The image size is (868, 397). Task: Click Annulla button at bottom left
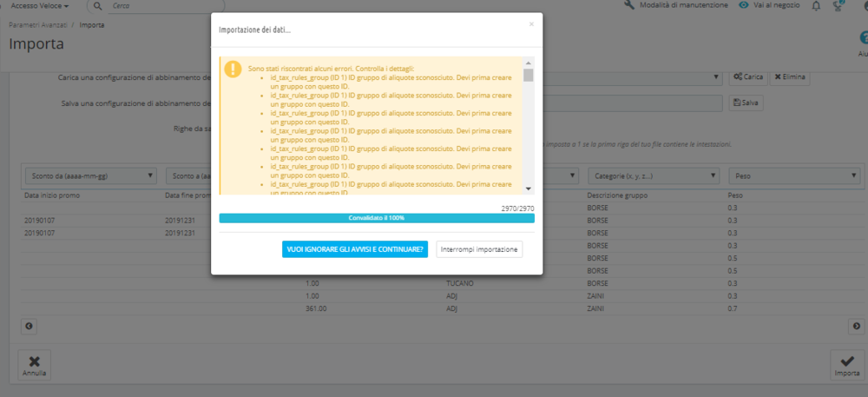tap(35, 366)
